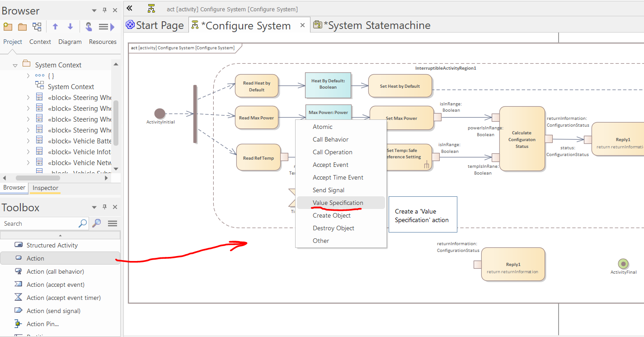Open the Toolbox panel dropdown arrow
Screen dimensions: 644x337
(94, 207)
